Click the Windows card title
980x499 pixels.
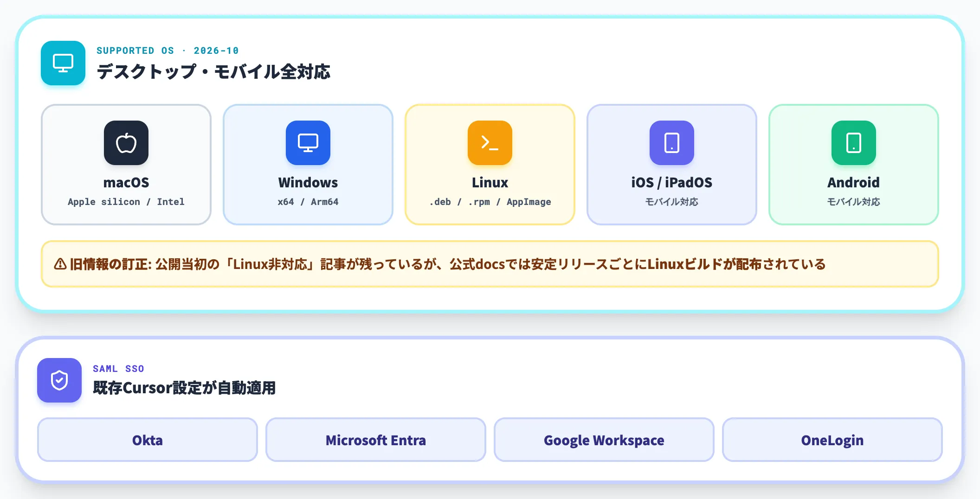coord(308,182)
